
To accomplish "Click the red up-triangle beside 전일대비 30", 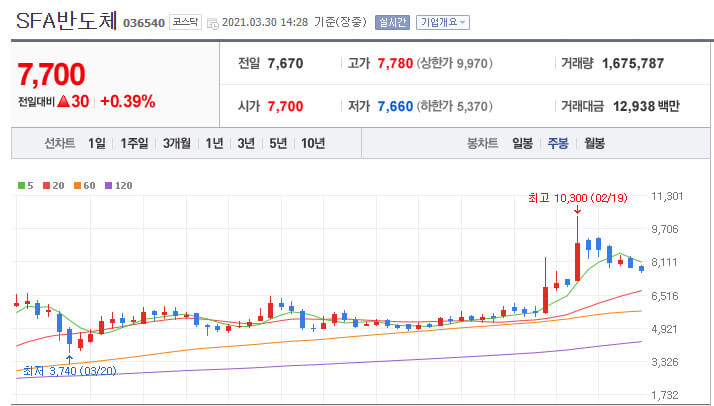I will point(64,102).
